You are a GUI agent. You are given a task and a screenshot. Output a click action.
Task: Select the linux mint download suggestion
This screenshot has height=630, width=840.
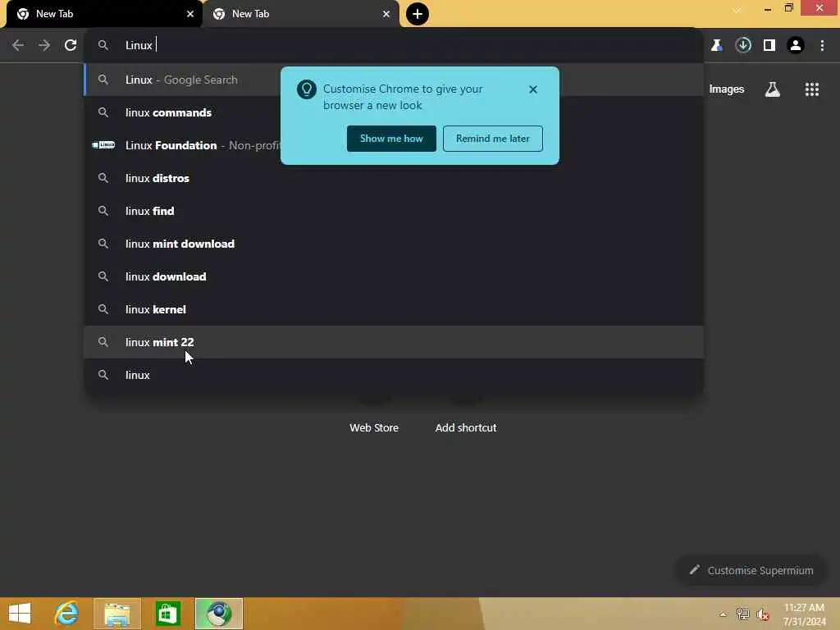tap(394, 244)
